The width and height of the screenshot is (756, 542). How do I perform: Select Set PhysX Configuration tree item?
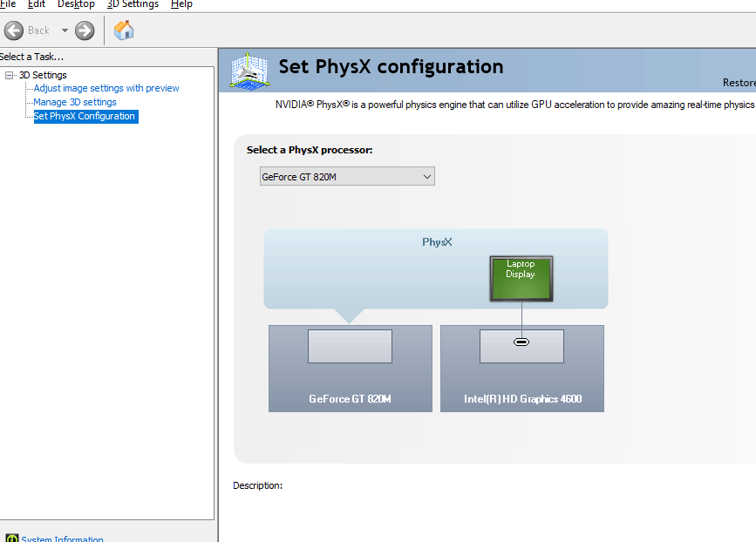pyautogui.click(x=85, y=116)
